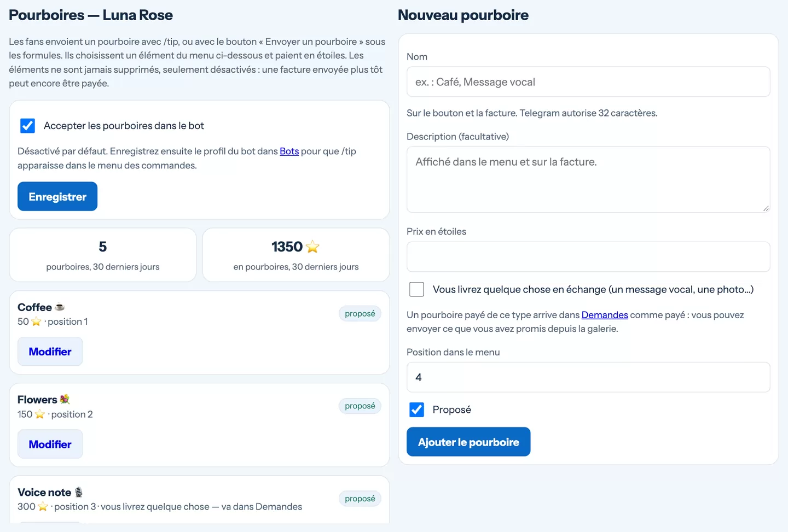
Task: Open Modifier for the Flowers tip
Action: point(50,444)
